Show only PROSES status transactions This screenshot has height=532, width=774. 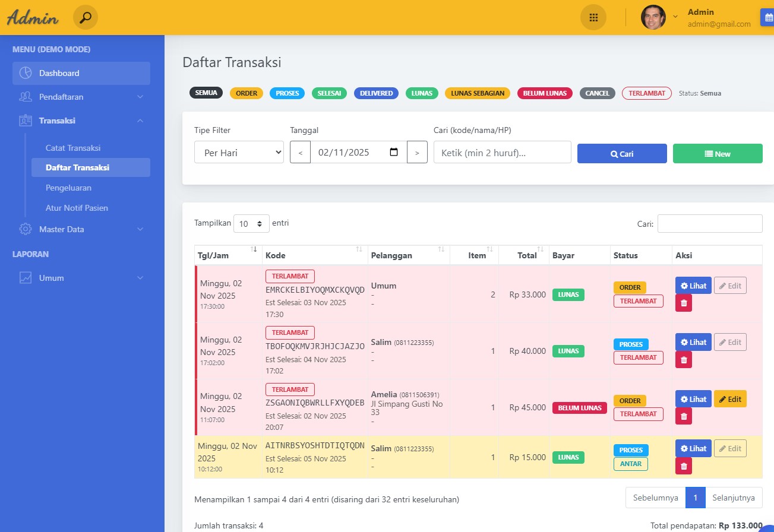click(x=287, y=93)
